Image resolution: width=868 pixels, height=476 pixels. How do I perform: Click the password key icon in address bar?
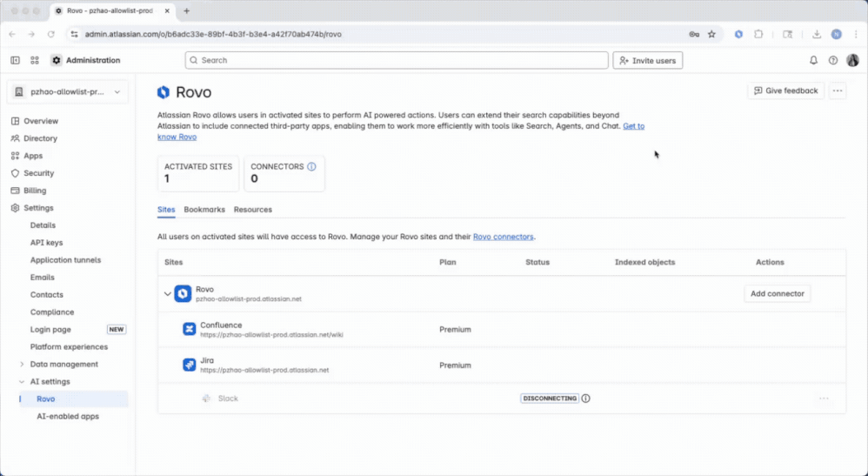pyautogui.click(x=694, y=34)
